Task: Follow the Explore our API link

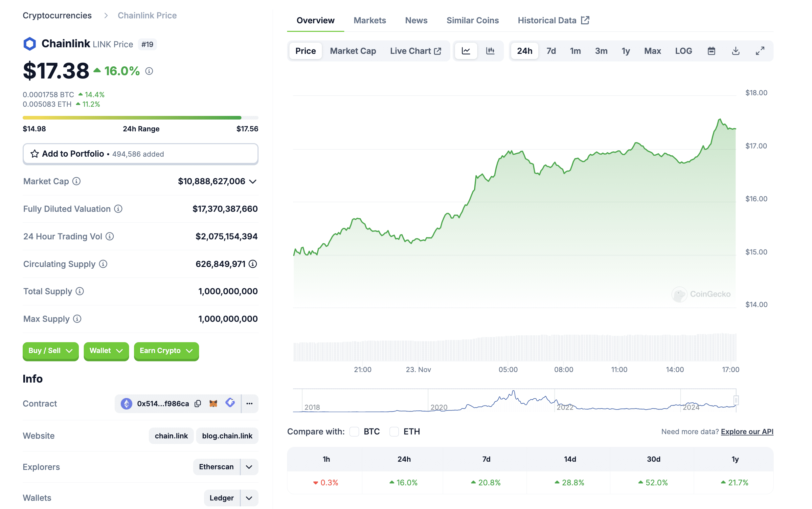Action: tap(747, 432)
